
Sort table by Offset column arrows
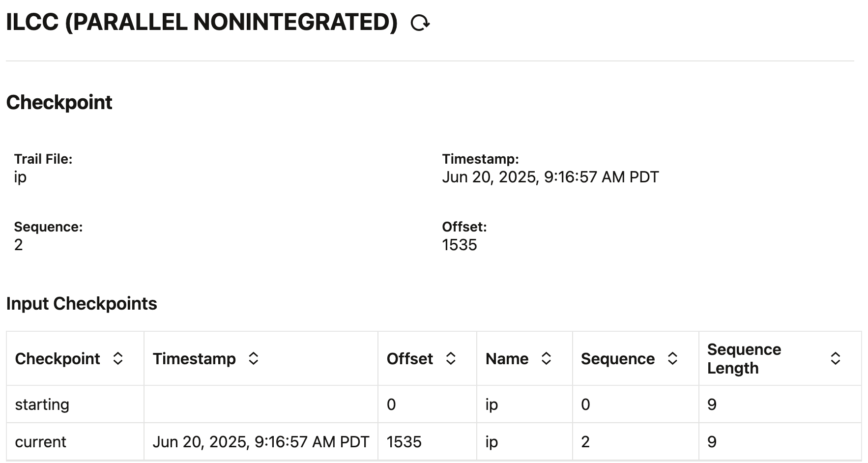[451, 358]
